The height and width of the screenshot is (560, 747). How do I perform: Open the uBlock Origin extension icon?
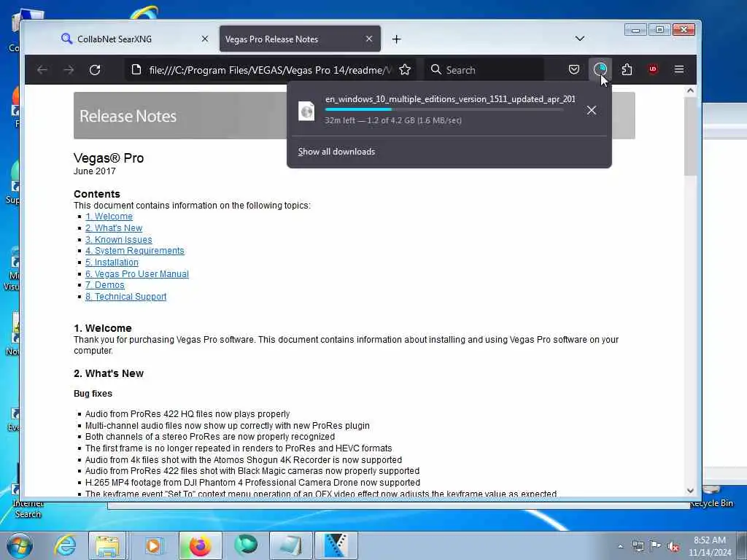coord(653,69)
